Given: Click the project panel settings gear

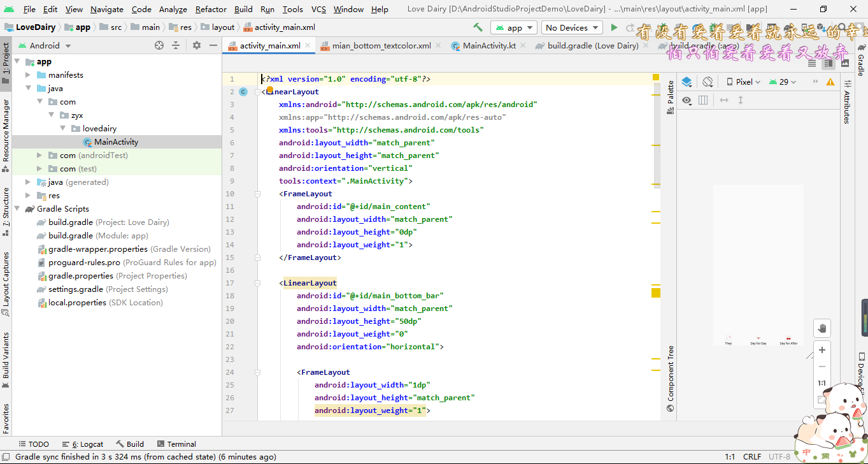Looking at the screenshot, I should [196, 45].
